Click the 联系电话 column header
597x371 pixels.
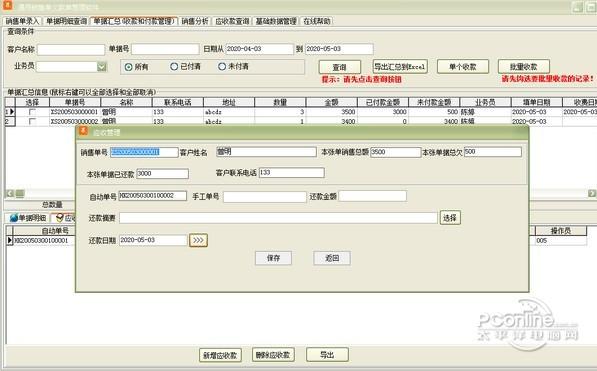pos(178,102)
